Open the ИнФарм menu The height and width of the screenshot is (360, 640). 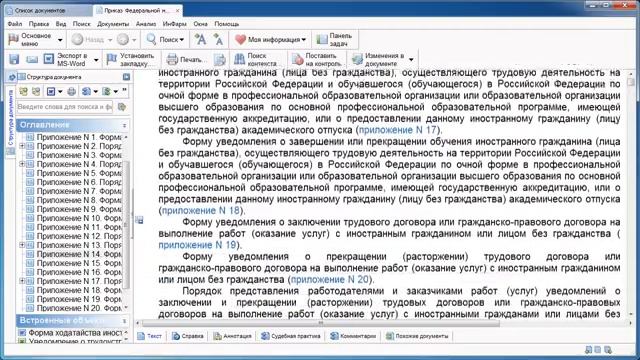[x=174, y=24]
